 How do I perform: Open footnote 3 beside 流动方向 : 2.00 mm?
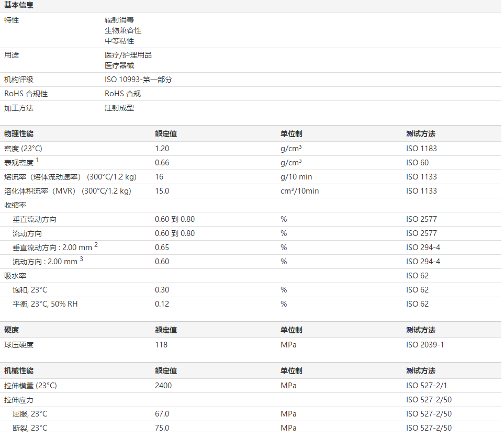82,259
